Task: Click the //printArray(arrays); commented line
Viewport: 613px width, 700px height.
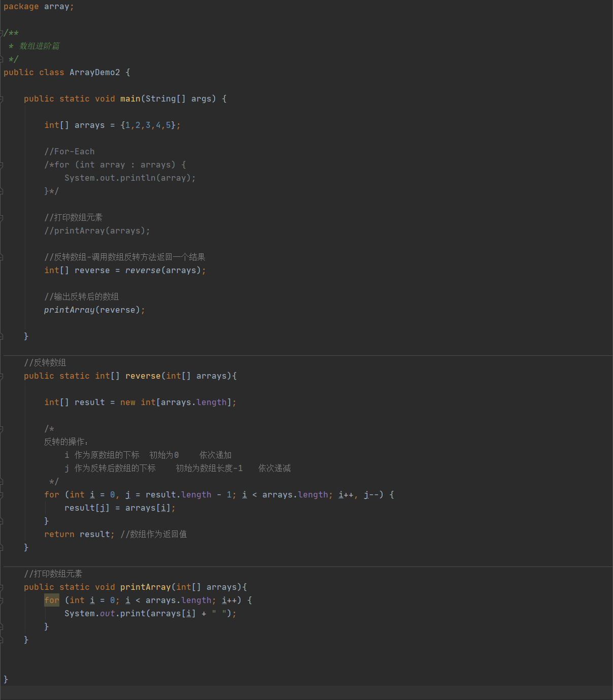Action: pyautogui.click(x=97, y=231)
